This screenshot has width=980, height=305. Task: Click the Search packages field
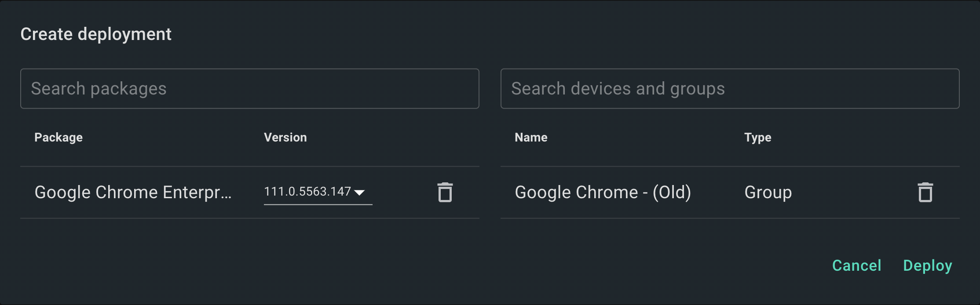click(x=249, y=89)
